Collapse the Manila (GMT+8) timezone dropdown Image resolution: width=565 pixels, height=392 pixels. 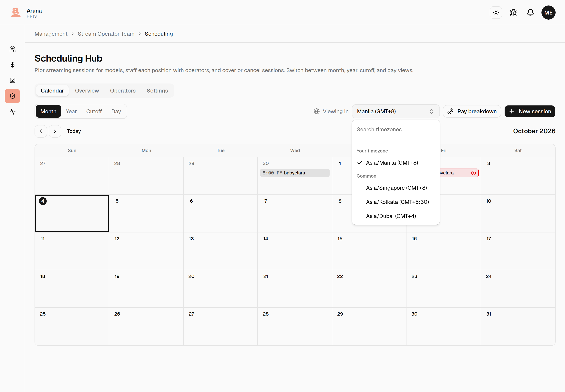[x=396, y=111]
